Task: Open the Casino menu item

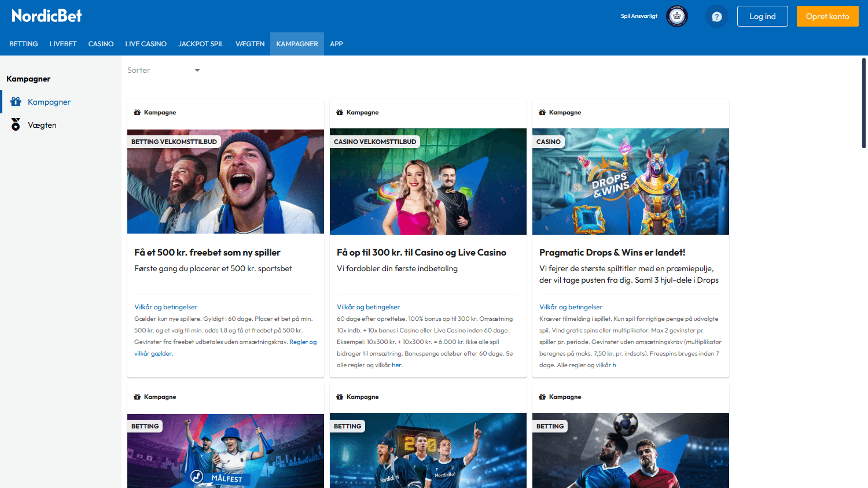Action: (x=101, y=44)
